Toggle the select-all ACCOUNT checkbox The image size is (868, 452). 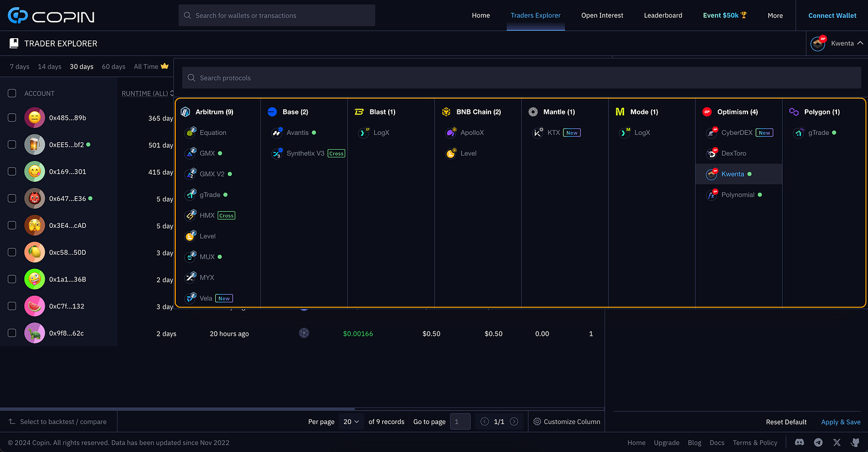click(12, 93)
